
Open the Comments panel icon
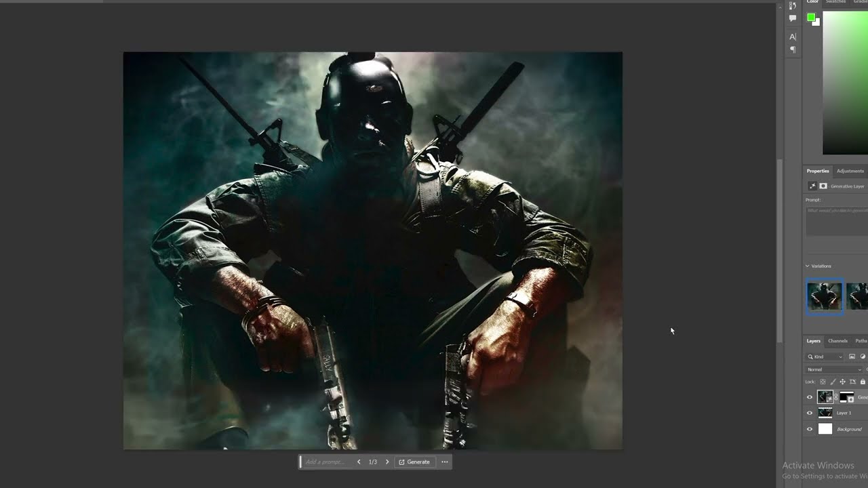(x=793, y=18)
